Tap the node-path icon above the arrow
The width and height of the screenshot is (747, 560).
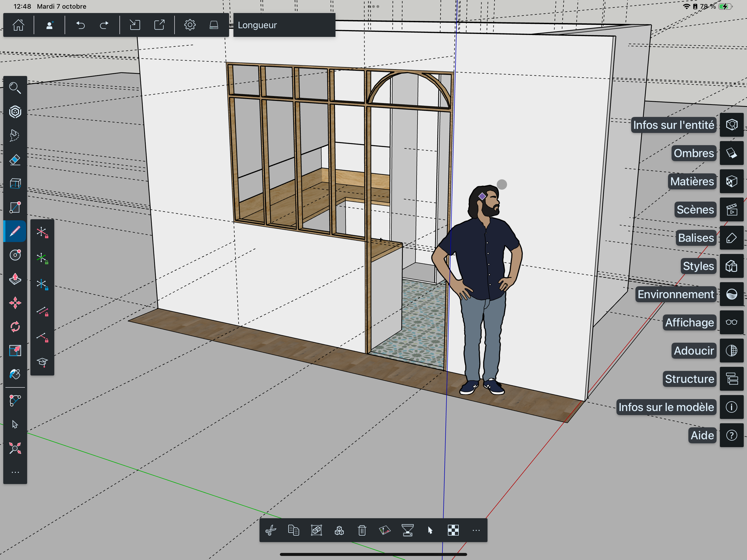pos(15,400)
